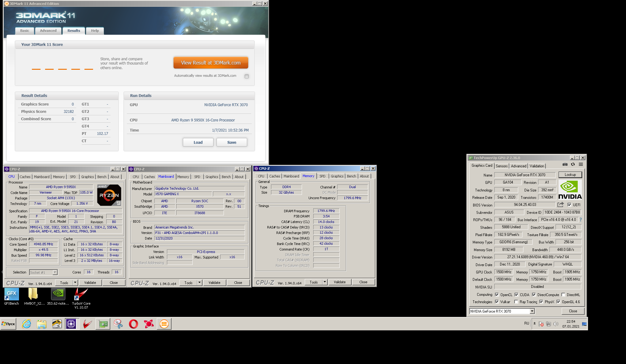The image size is (626, 364).
Task: Click the Core Speed value field in CPU-Z
Action: 43,244
